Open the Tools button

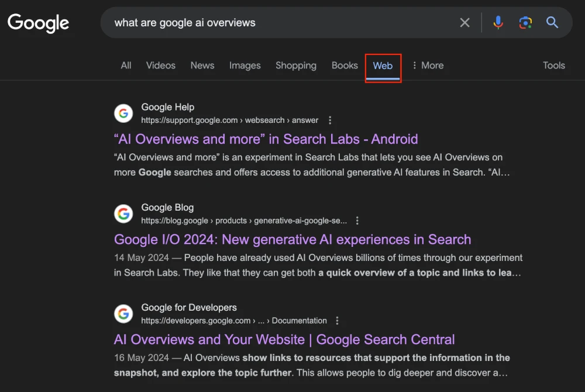(x=553, y=66)
